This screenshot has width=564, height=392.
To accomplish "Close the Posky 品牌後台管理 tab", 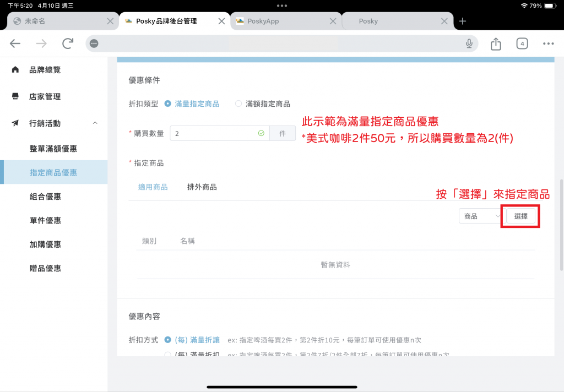I will (221, 21).
